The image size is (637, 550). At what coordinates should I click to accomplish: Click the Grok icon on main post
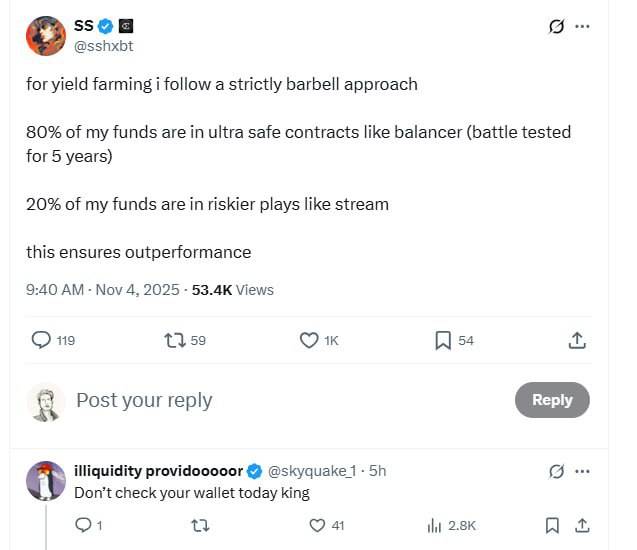[557, 27]
